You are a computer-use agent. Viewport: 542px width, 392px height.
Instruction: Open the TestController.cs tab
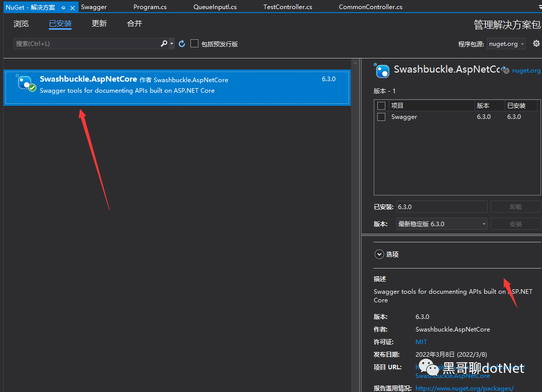(x=288, y=7)
